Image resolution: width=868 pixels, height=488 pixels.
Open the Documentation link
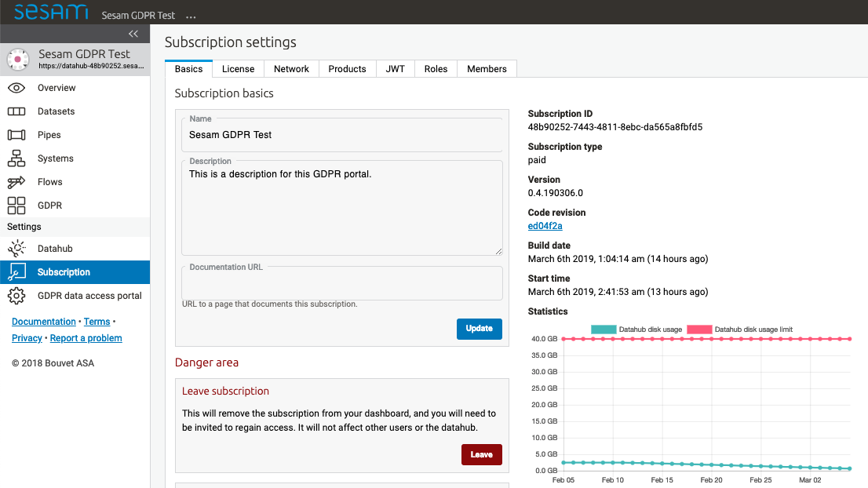click(44, 322)
